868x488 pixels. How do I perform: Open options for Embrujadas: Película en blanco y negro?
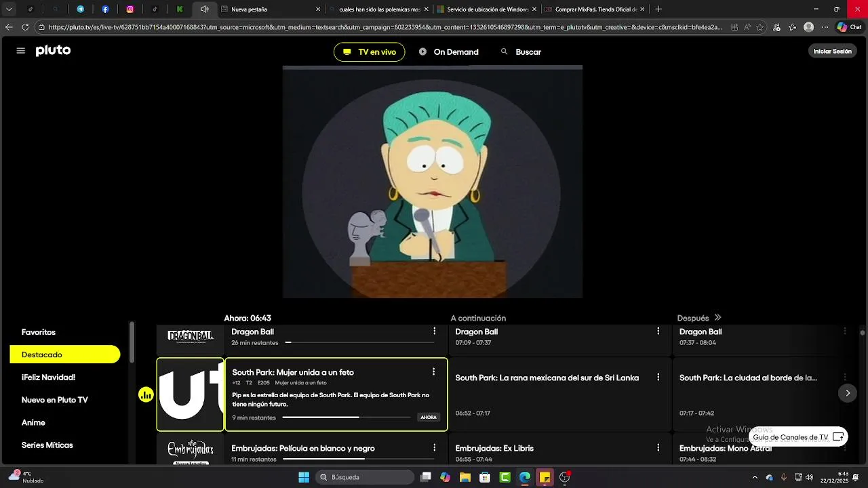point(435,448)
